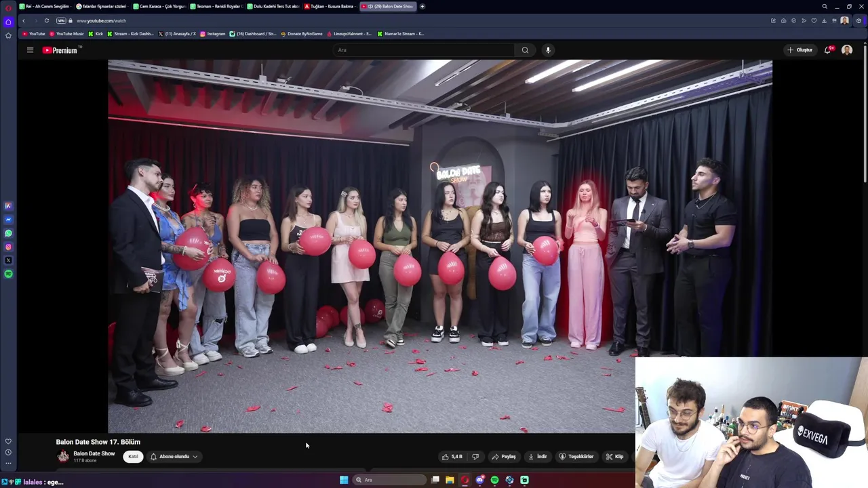Open WhatsApp in Opera sidebar
This screenshot has width=868, height=488.
coord(8,233)
